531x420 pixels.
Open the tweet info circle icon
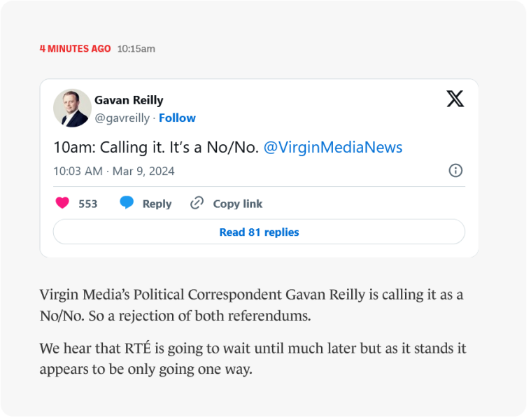click(x=455, y=170)
